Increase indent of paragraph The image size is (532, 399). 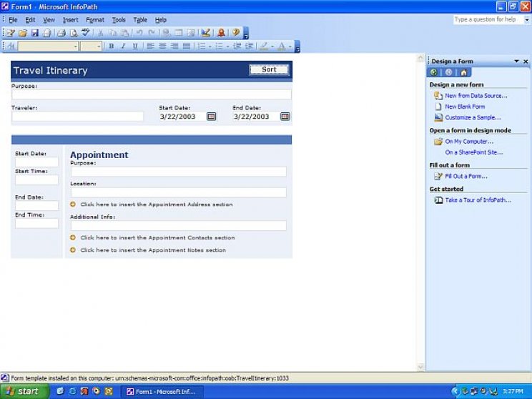tap(249, 46)
